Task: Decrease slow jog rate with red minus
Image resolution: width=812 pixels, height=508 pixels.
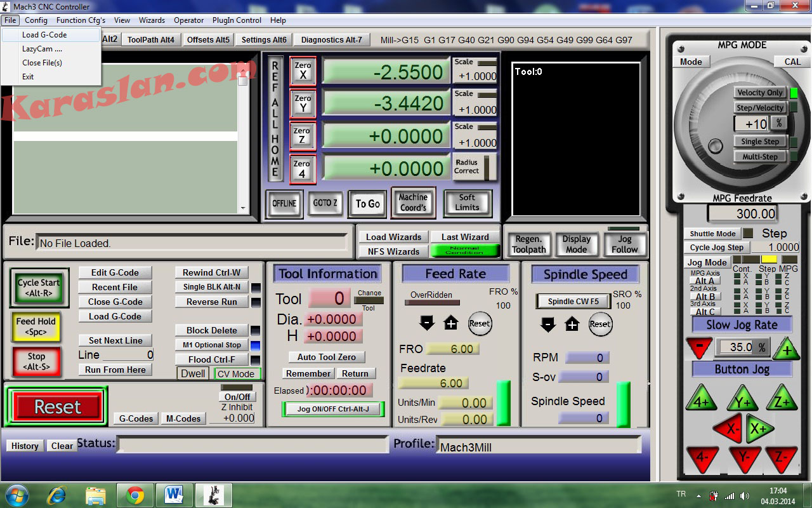Action: (x=700, y=348)
